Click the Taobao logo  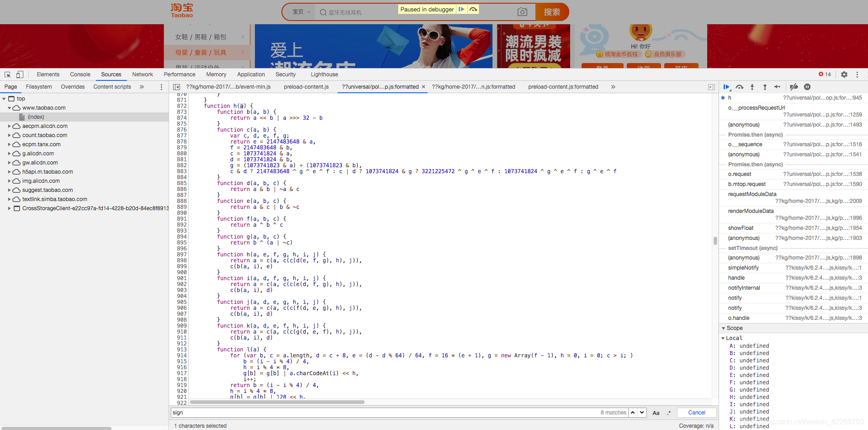tap(182, 11)
